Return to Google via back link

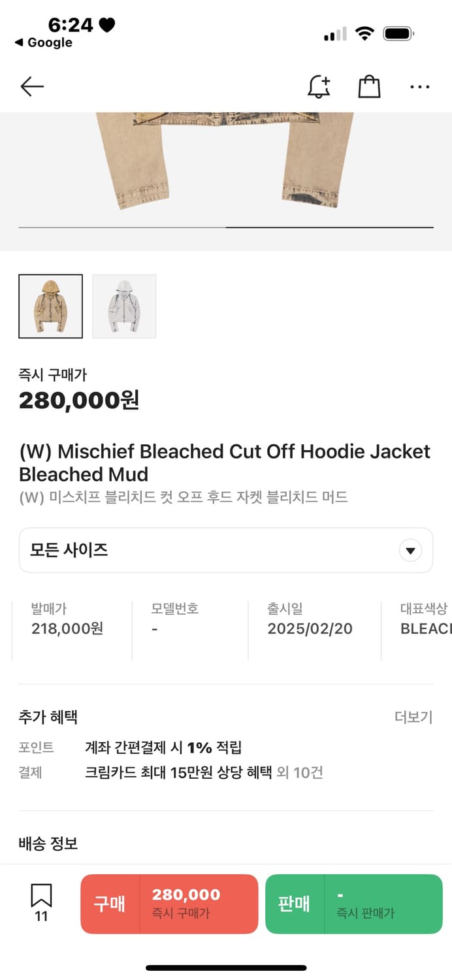pos(44,42)
